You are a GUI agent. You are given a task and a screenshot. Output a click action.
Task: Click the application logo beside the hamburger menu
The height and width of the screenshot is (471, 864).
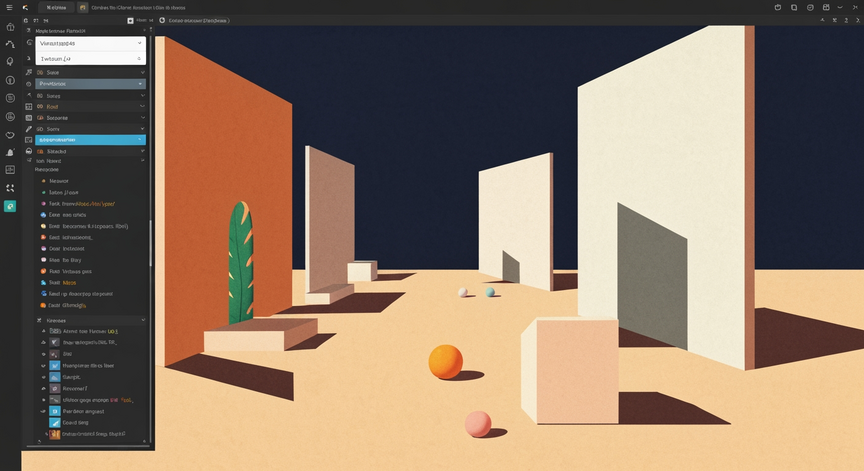(x=25, y=8)
